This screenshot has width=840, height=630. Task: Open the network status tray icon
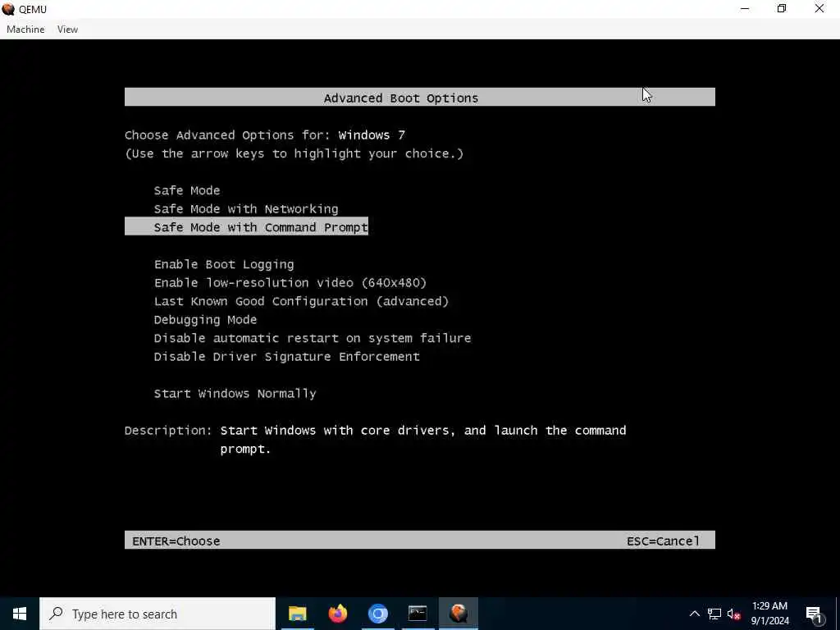pyautogui.click(x=714, y=614)
